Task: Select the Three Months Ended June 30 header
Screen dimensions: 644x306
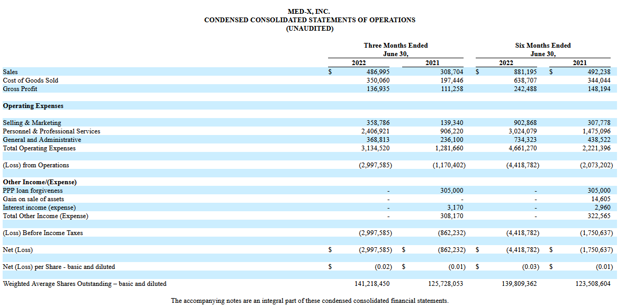Action: point(396,50)
